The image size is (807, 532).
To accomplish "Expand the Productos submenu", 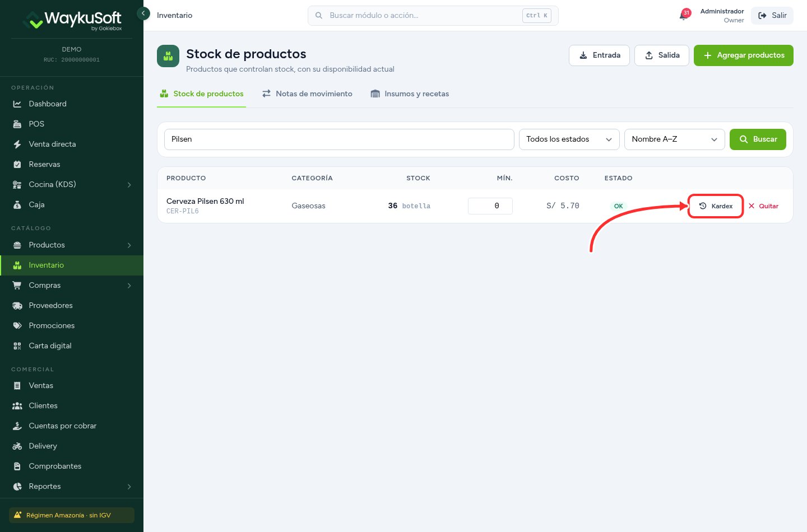I will 129,245.
